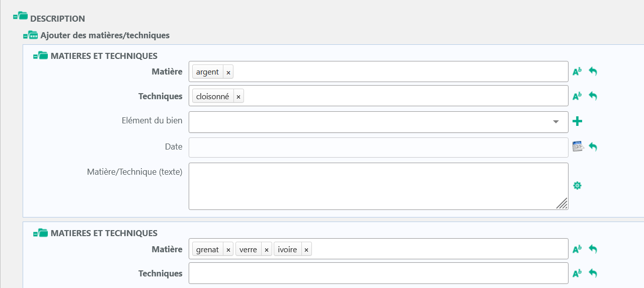
Task: Focus the Date input field
Action: point(378,148)
